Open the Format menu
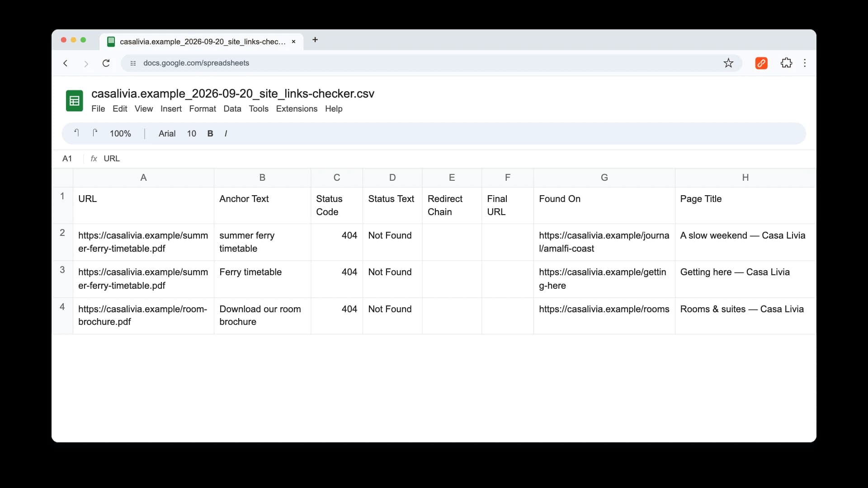The image size is (868, 488). [x=203, y=109]
